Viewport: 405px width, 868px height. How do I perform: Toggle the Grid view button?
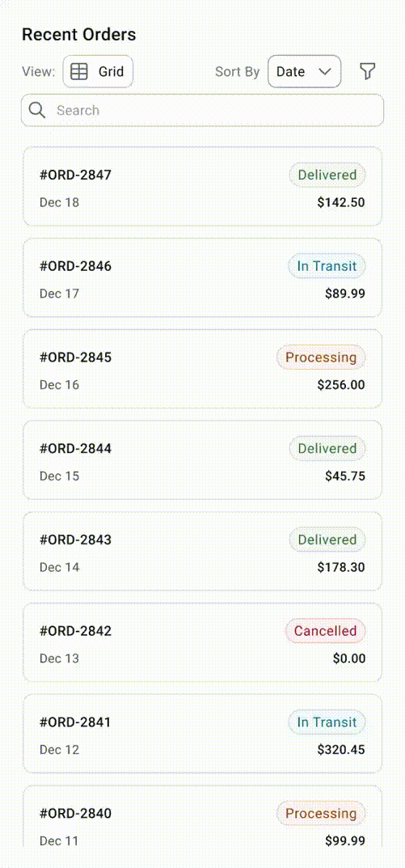click(x=98, y=71)
